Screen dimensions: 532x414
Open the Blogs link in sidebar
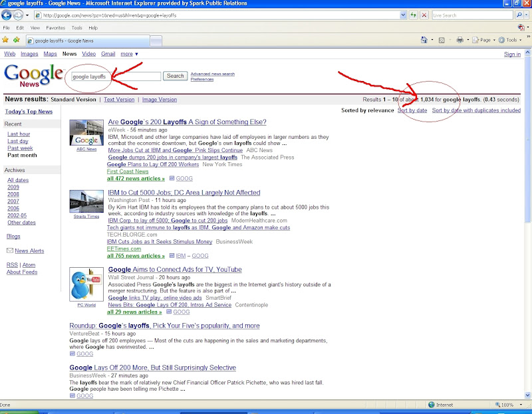point(13,237)
